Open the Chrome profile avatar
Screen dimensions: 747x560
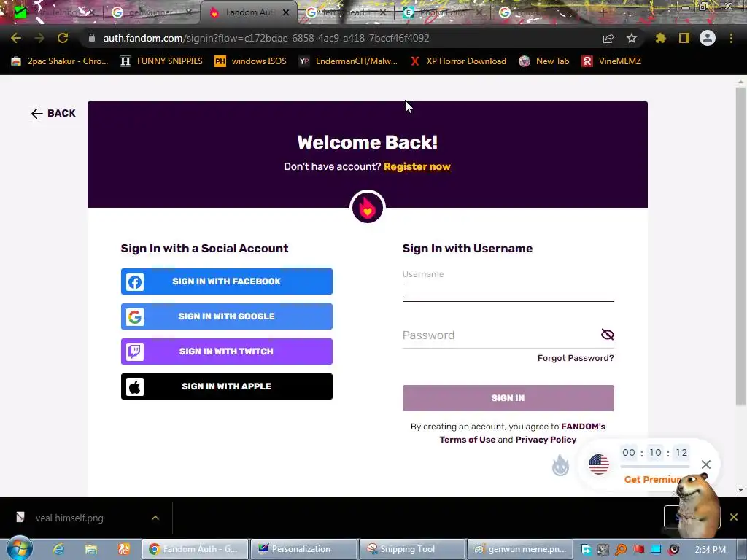point(707,38)
